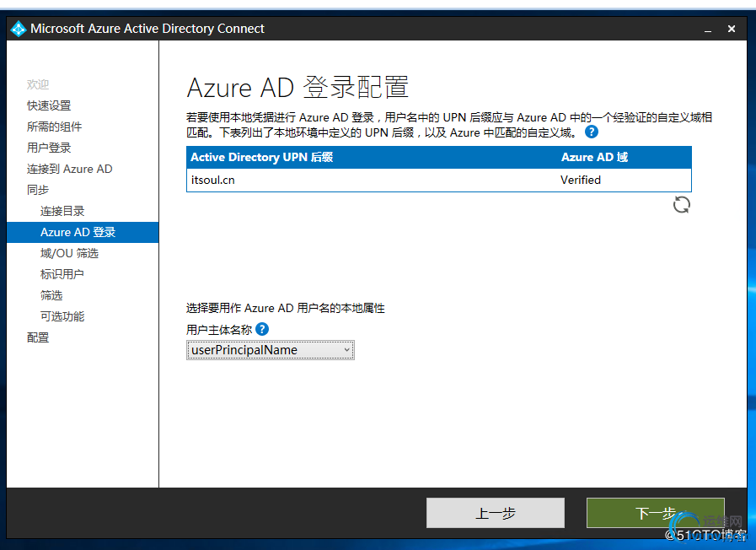Select 标识用户 in the sidebar
The height and width of the screenshot is (550, 756).
click(62, 274)
